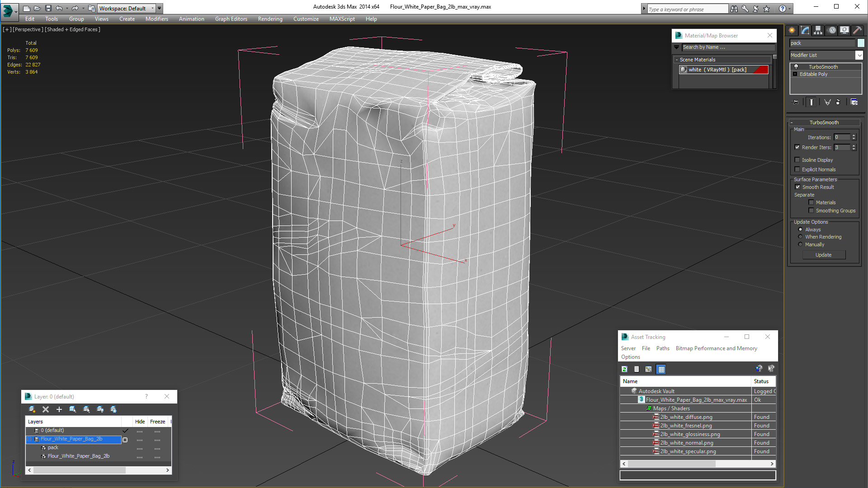Enable Separate by Materials checkbox

(811, 202)
